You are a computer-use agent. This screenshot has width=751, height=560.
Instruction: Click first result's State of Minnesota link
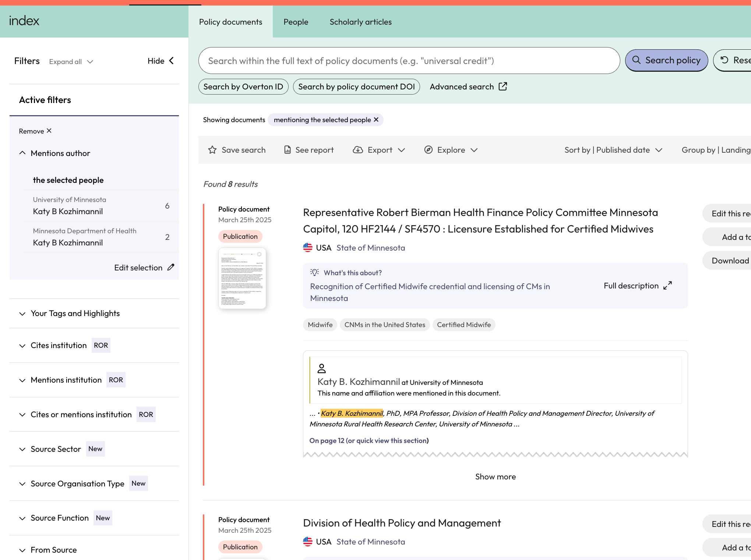(370, 248)
